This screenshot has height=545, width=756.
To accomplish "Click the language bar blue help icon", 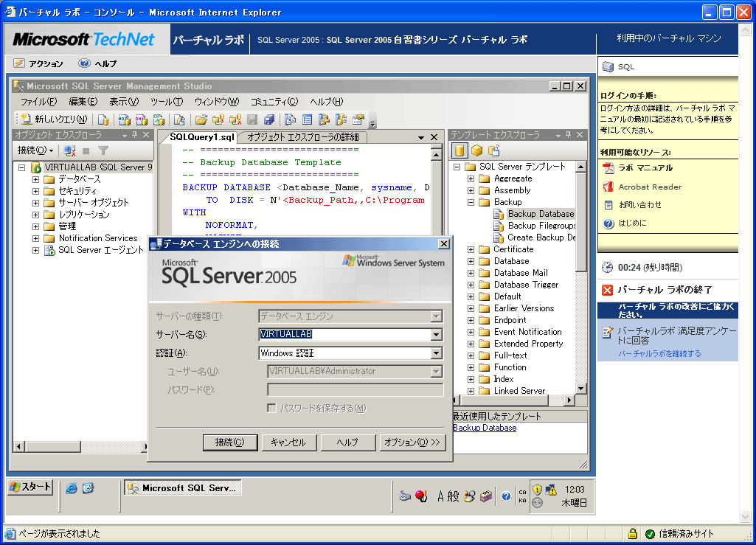I will (x=506, y=496).
